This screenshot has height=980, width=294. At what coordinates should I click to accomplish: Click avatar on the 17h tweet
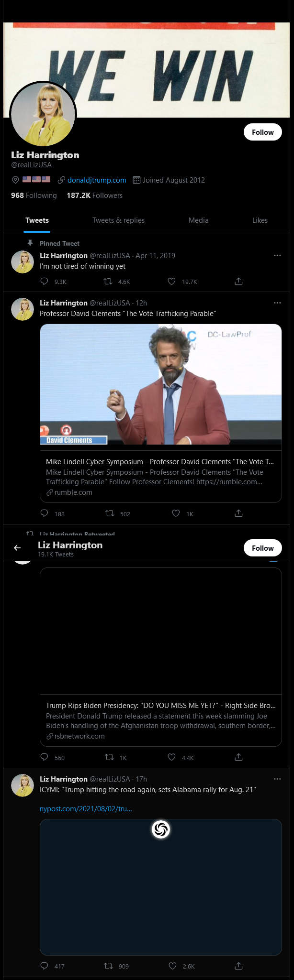click(23, 785)
